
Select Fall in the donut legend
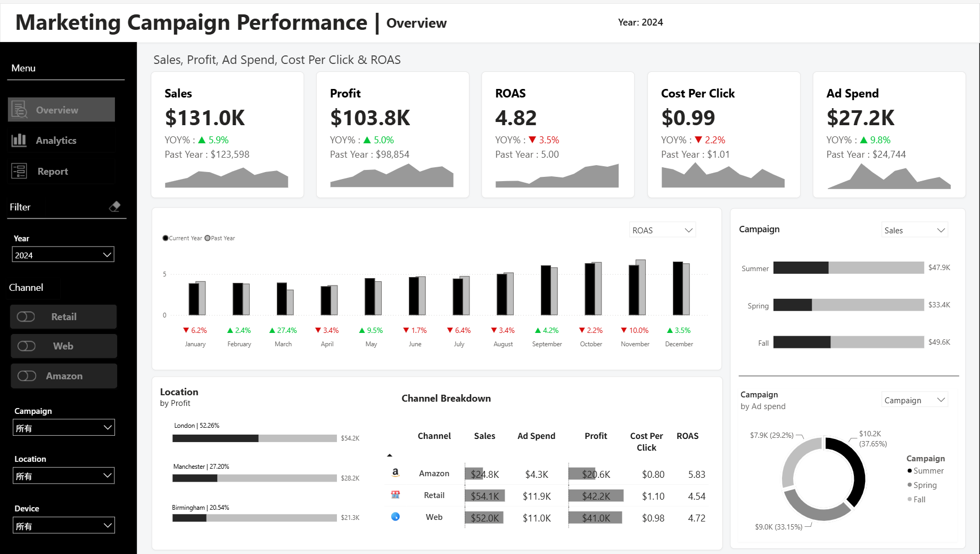coord(916,500)
